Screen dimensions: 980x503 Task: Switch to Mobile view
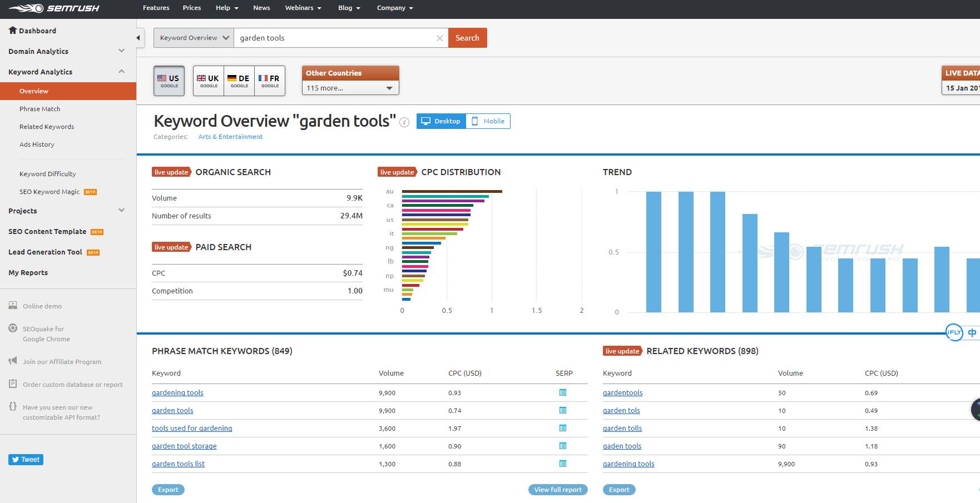coord(488,121)
